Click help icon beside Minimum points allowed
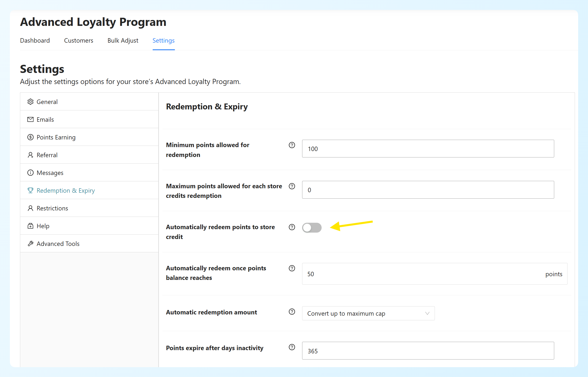This screenshot has height=377, width=588. (x=292, y=145)
